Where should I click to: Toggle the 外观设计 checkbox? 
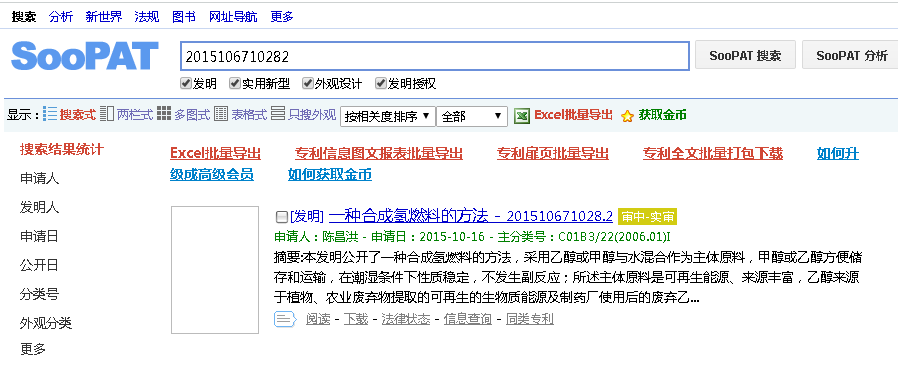(308, 84)
